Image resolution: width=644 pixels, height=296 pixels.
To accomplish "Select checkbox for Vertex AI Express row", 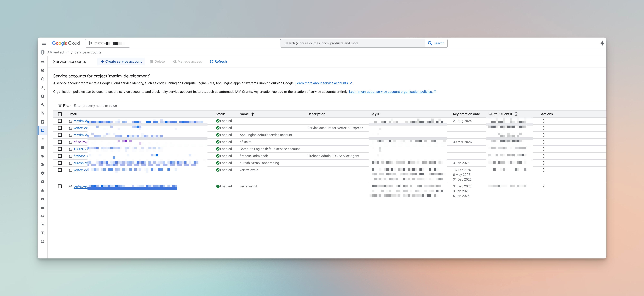I will point(60,128).
